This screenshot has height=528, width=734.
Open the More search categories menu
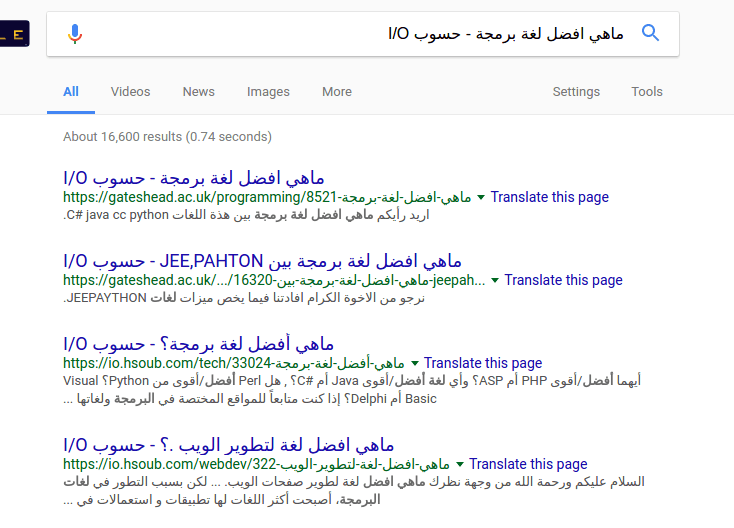coord(336,92)
